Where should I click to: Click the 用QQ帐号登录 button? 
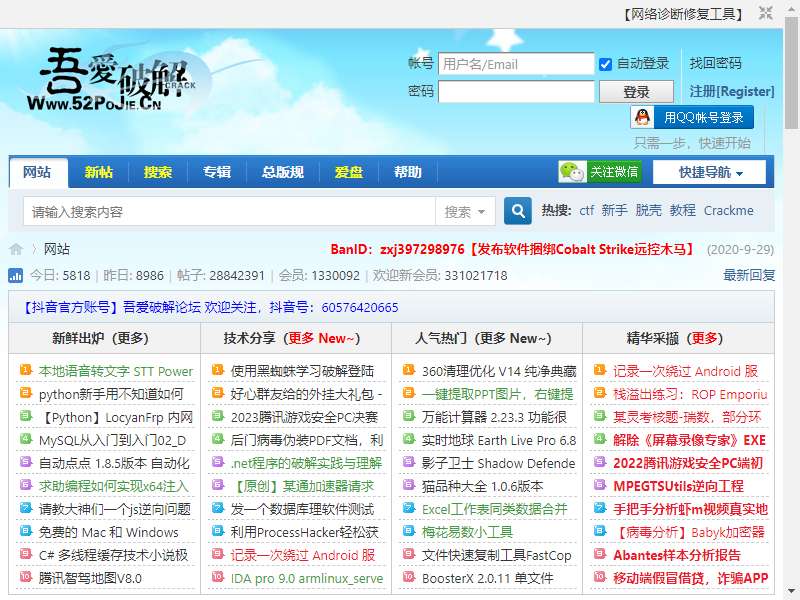692,117
